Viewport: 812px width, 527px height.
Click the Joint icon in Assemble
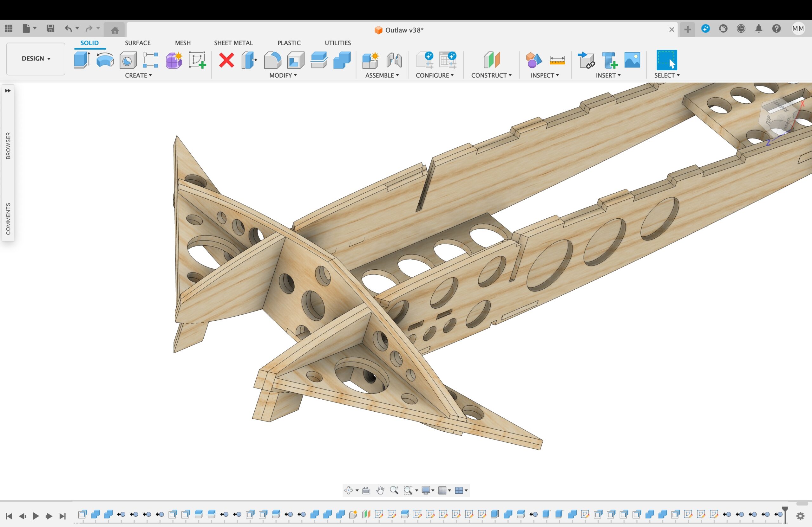394,60
